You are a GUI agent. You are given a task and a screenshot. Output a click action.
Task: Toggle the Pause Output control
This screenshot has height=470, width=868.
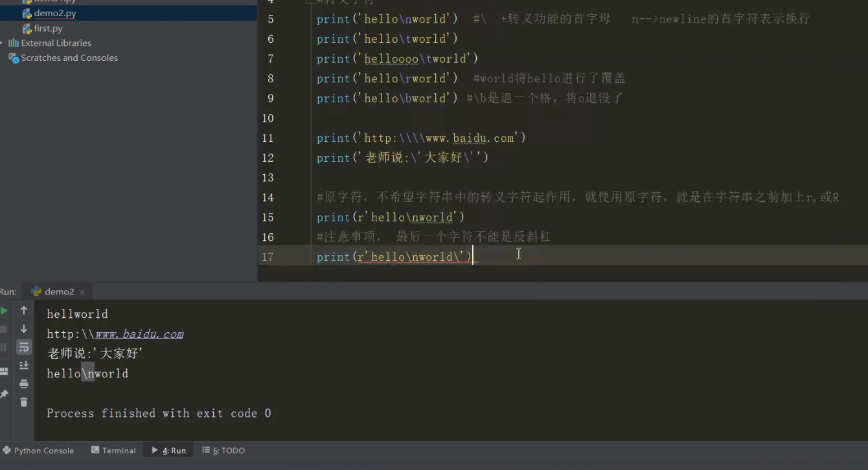pyautogui.click(x=4, y=347)
